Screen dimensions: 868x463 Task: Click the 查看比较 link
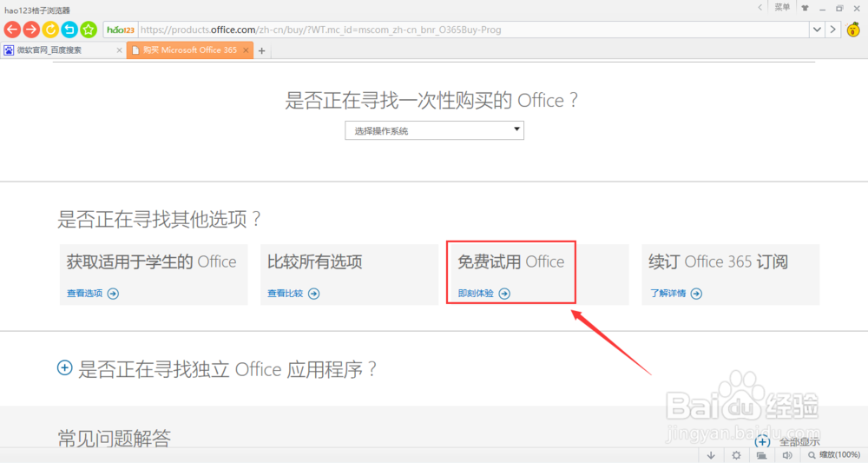285,294
